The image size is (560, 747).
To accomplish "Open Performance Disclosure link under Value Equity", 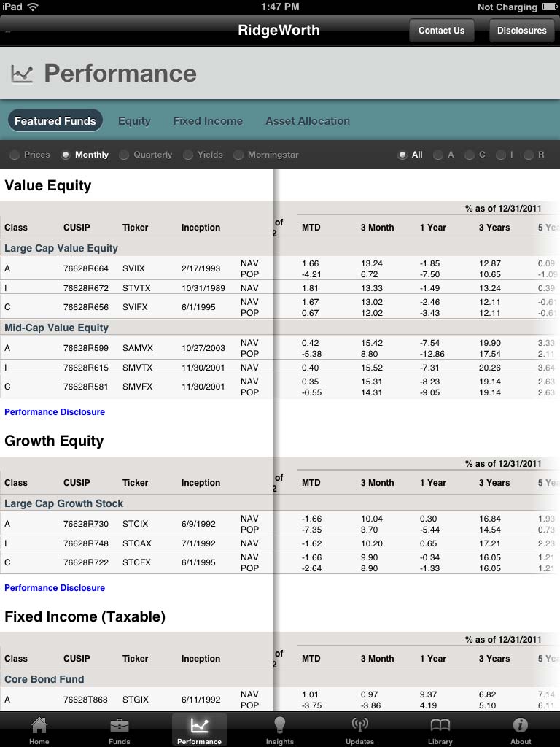I will 55,412.
